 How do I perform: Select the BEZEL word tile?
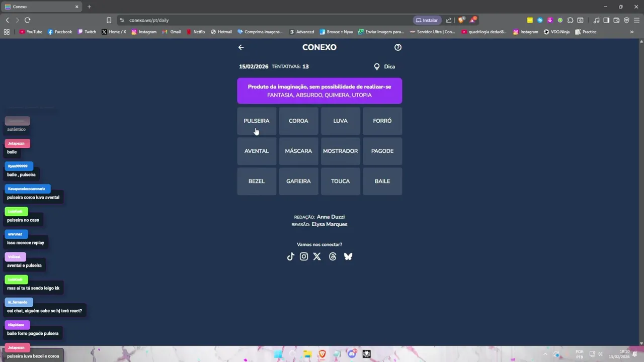(x=257, y=181)
